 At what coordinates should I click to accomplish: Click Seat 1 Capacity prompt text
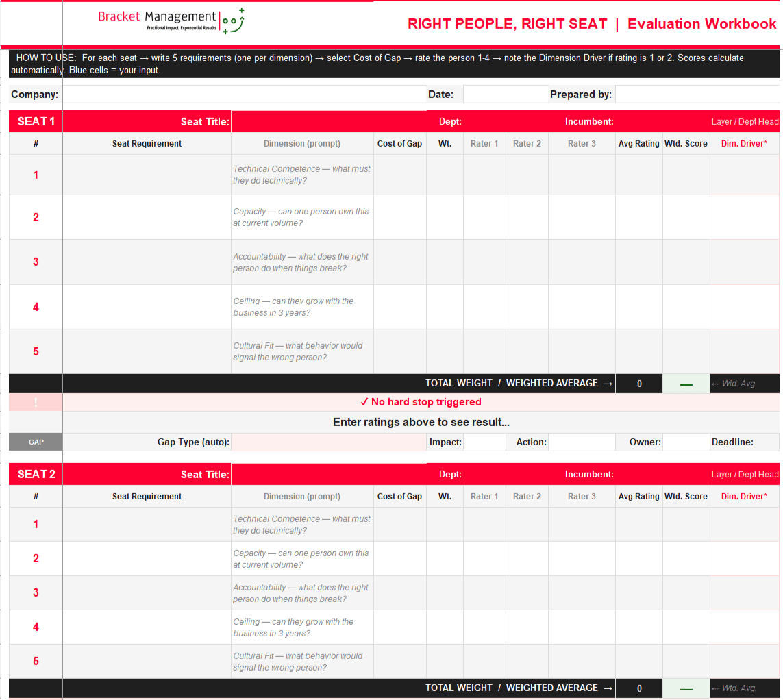coord(301,217)
